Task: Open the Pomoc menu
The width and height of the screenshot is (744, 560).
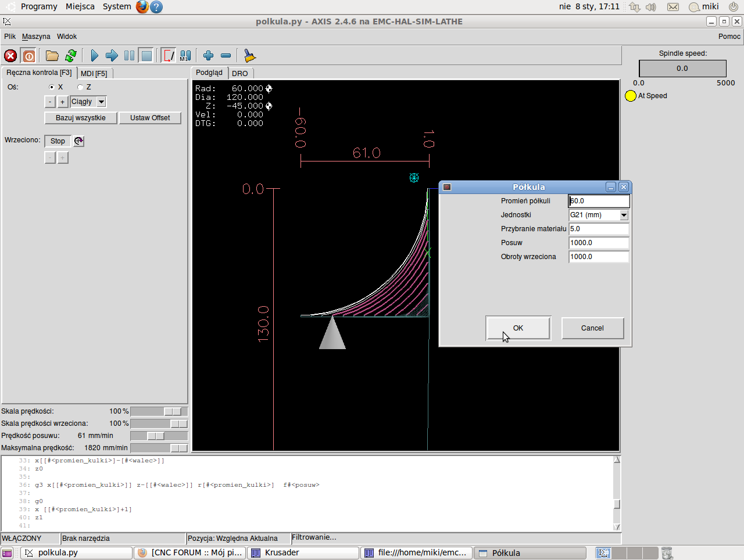Action: [x=729, y=37]
